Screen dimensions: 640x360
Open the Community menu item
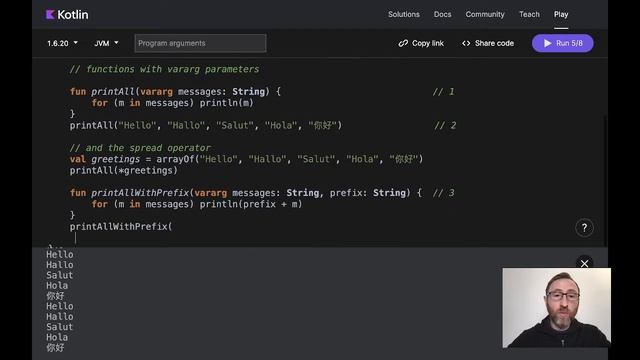485,14
